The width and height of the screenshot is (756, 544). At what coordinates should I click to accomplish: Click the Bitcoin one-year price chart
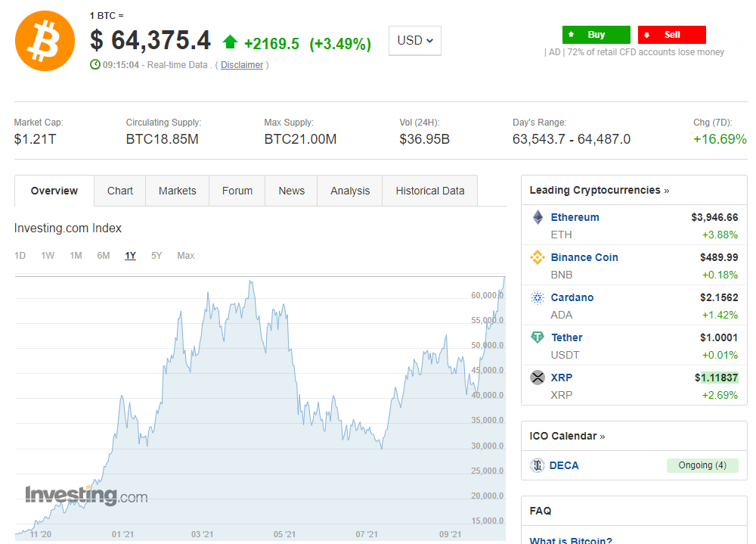[x=260, y=408]
